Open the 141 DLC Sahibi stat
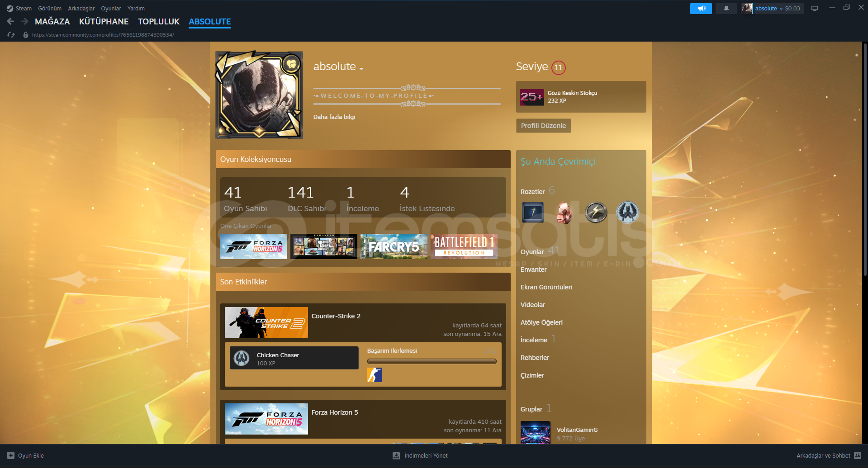Image resolution: width=868 pixels, height=468 pixels. [x=307, y=199]
